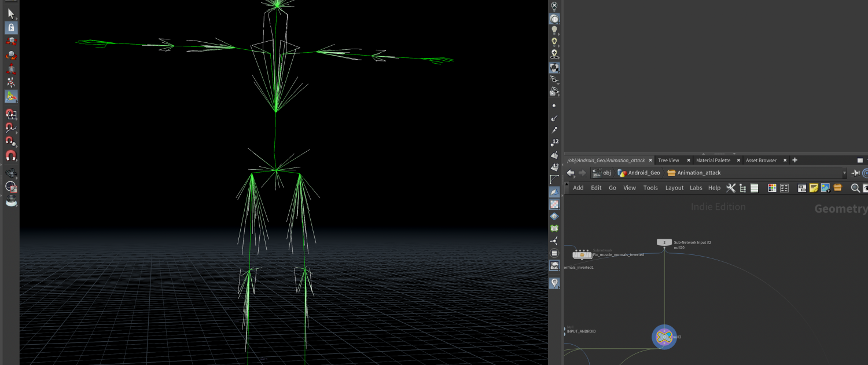The width and height of the screenshot is (868, 365).
Task: Click the background image icon in network toolbar
Action: click(825, 188)
